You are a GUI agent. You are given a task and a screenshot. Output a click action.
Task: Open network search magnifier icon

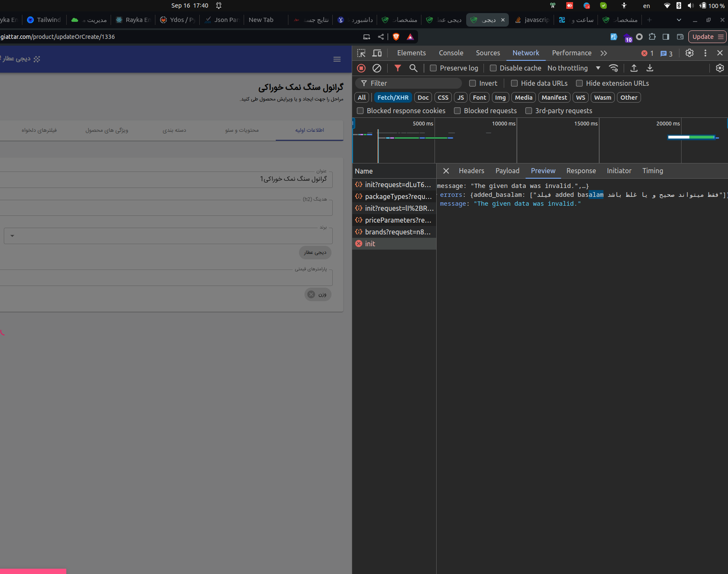pos(413,68)
